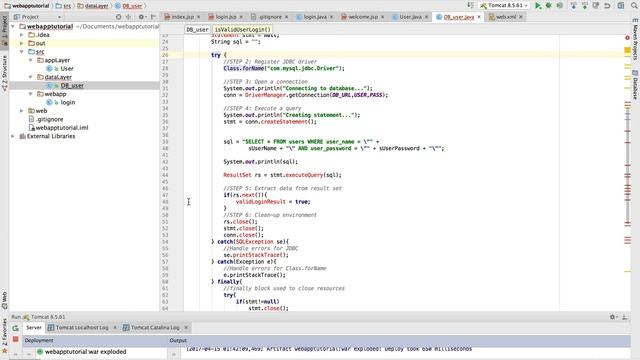Expand the web folder
The width and height of the screenshot is (640, 360).
[x=22, y=111]
